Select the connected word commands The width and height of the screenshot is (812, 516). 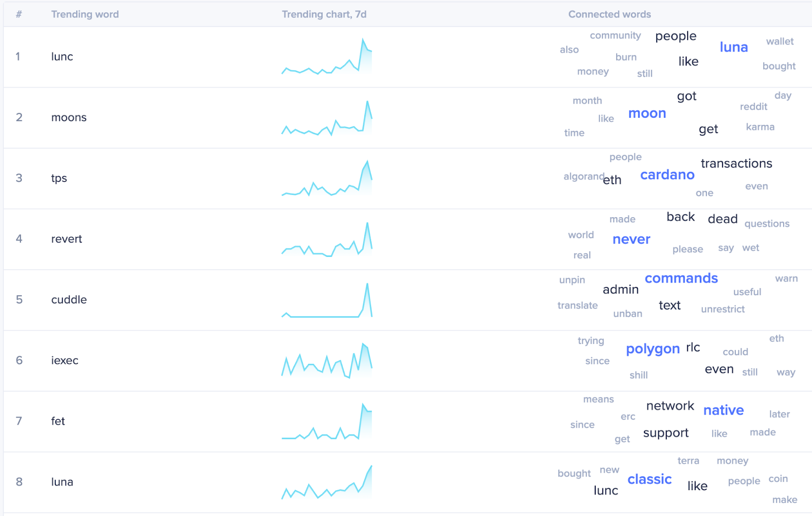tap(681, 278)
